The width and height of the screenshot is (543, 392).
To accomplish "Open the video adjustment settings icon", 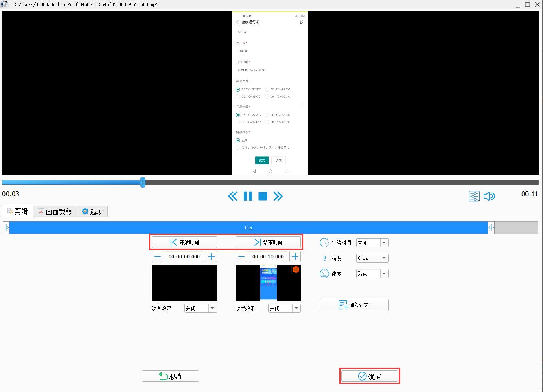I will point(474,197).
